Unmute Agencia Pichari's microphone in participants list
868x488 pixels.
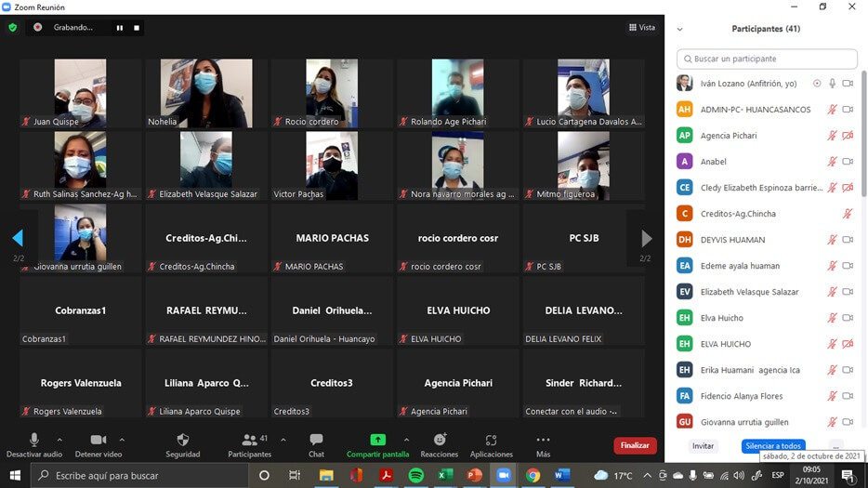(x=833, y=136)
